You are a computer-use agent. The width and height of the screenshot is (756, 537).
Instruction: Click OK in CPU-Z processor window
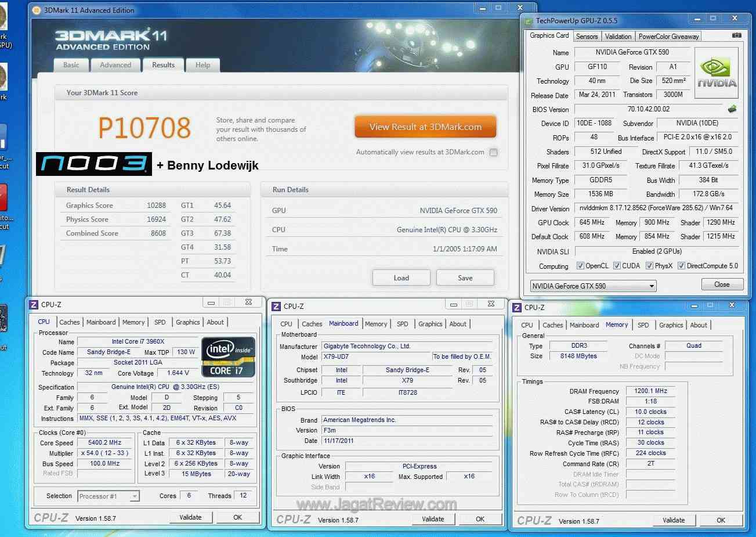pyautogui.click(x=237, y=517)
